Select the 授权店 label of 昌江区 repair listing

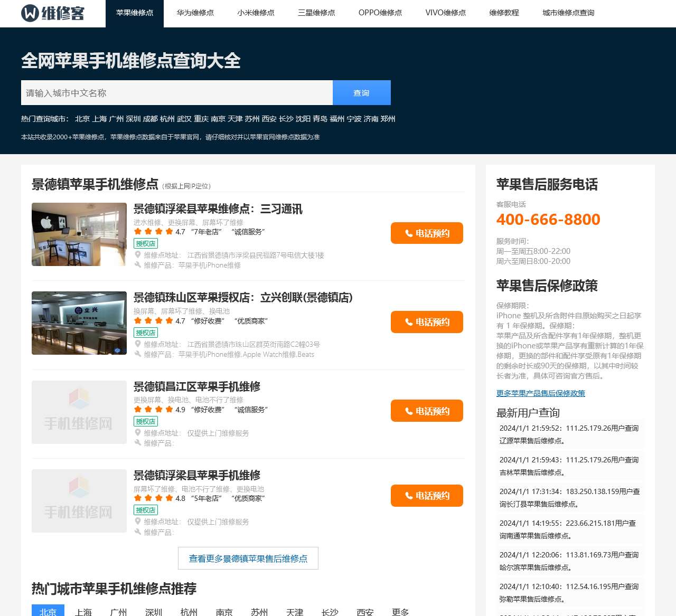click(x=147, y=421)
